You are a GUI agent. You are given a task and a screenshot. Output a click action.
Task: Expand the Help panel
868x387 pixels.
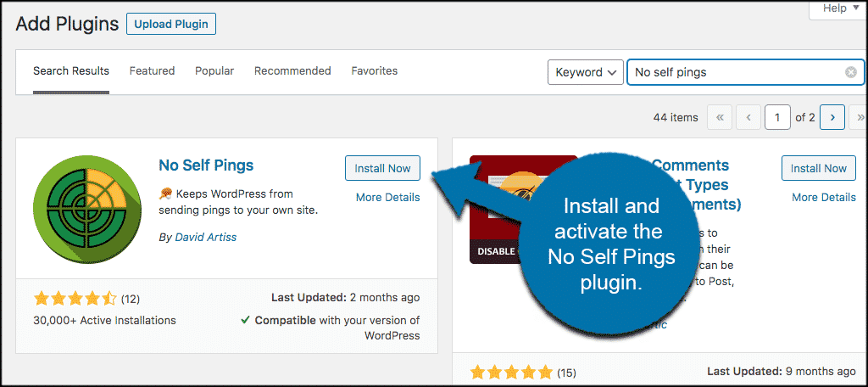(839, 8)
